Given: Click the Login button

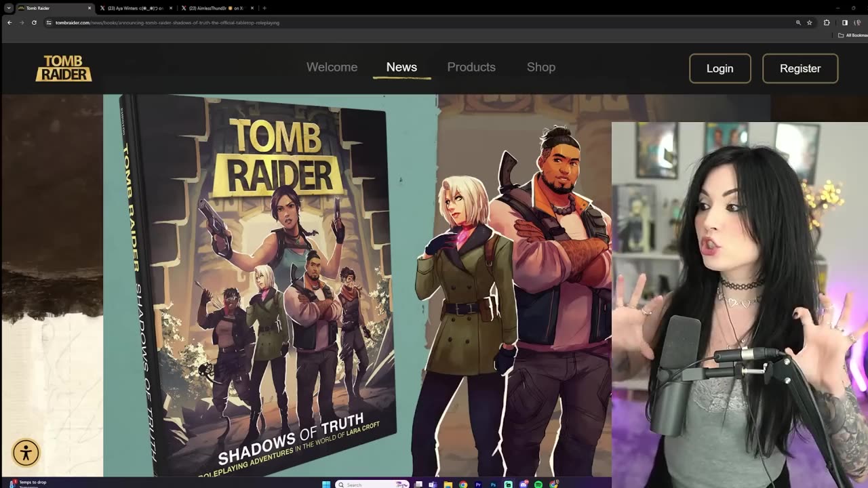Looking at the screenshot, I should pos(719,68).
